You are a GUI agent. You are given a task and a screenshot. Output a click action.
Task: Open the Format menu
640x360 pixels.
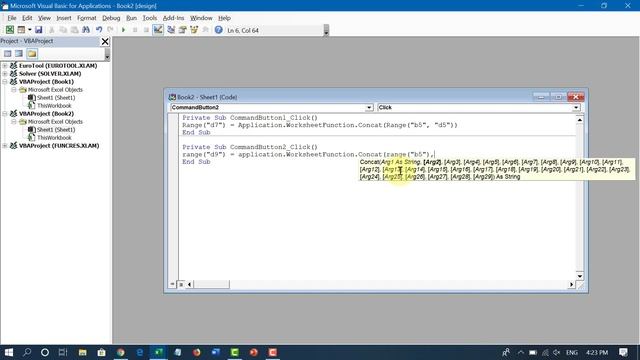(x=87, y=18)
